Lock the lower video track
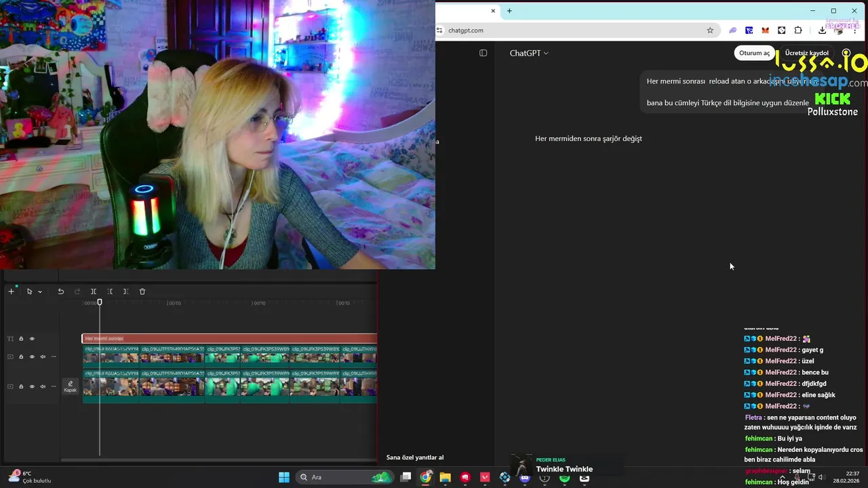The height and width of the screenshot is (488, 868). pos(21,386)
